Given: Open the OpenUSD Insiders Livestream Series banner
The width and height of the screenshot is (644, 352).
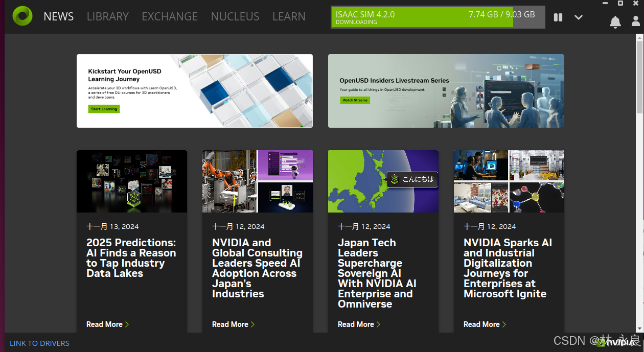Looking at the screenshot, I should tap(446, 91).
